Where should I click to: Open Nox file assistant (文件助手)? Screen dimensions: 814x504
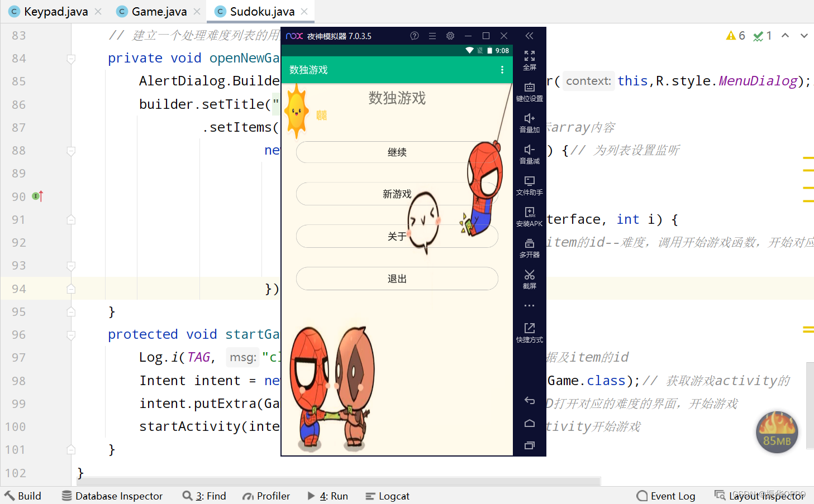pos(530,185)
